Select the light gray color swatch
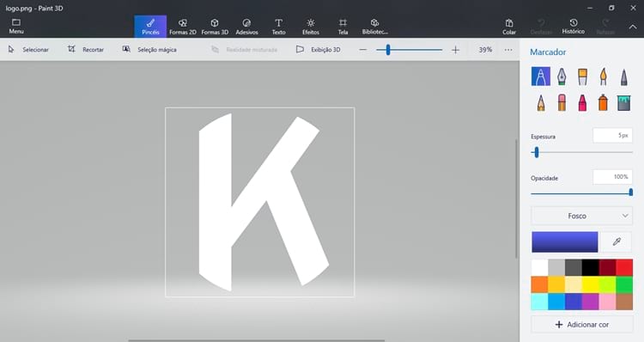644x342 pixels. coord(556,267)
